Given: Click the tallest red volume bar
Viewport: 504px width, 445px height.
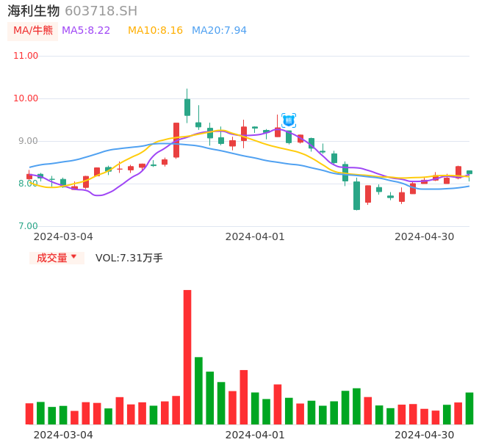Looking at the screenshot, I should [x=187, y=357].
